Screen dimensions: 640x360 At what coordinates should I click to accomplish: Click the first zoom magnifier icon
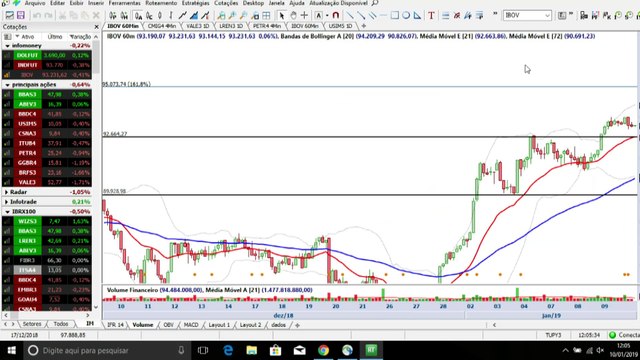(221, 16)
